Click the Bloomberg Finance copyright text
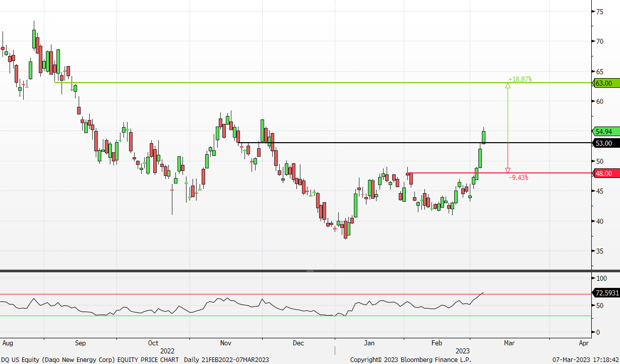This screenshot has height=364, width=620. click(x=411, y=359)
